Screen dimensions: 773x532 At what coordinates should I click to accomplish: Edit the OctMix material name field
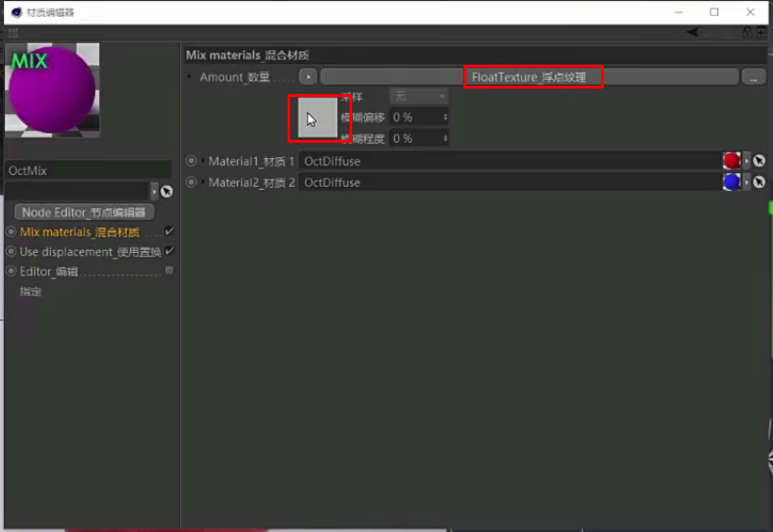click(88, 171)
